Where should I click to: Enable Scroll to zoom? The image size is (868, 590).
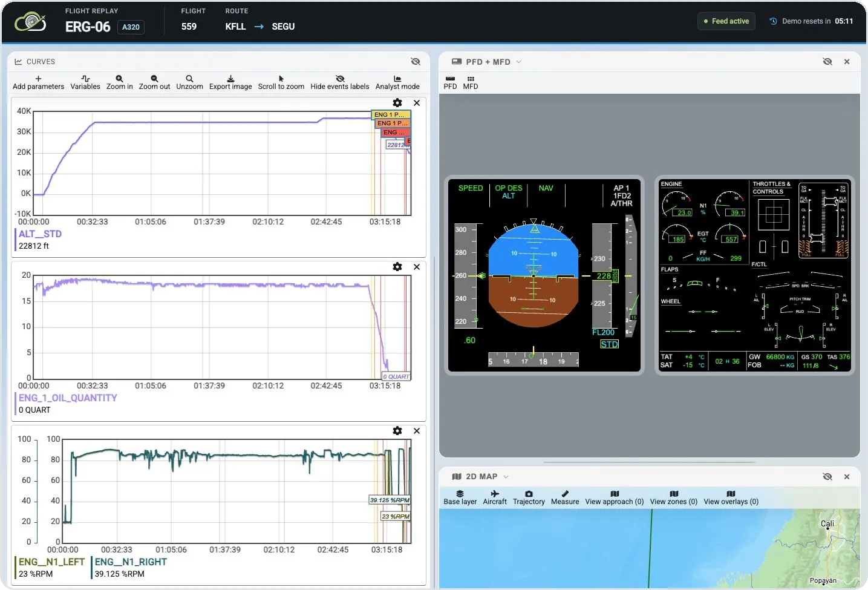[281, 83]
